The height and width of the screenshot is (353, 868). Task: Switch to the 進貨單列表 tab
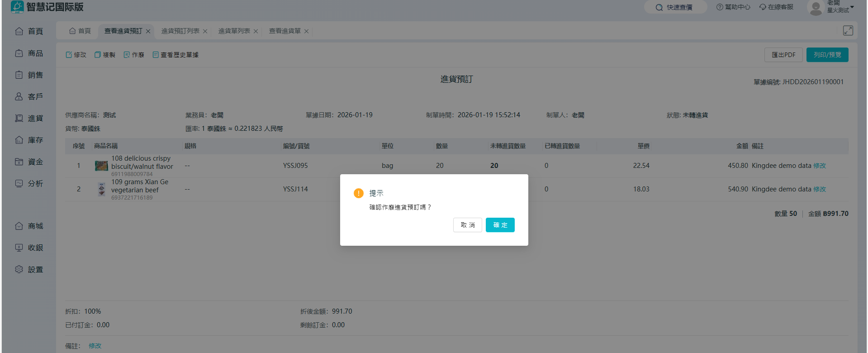click(234, 31)
